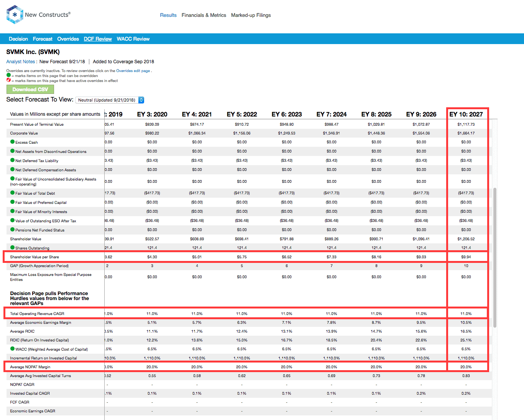Follow the Overrides edit page link

133,71
